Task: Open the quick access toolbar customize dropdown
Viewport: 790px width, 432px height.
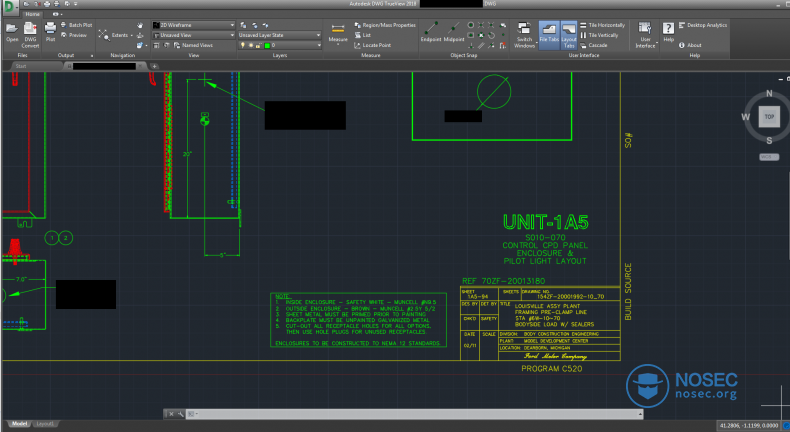Action: click(x=76, y=4)
